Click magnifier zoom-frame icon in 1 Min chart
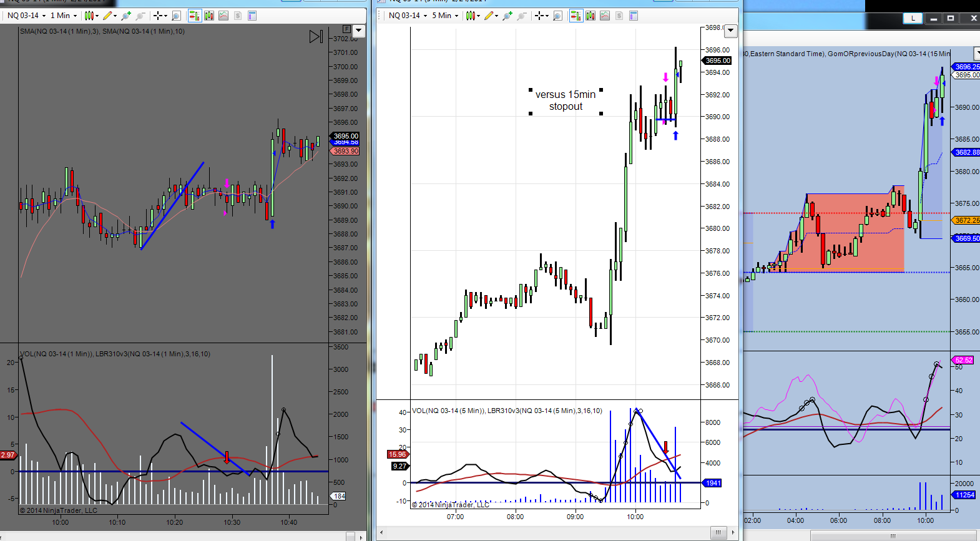This screenshot has height=541, width=980. coord(177,16)
